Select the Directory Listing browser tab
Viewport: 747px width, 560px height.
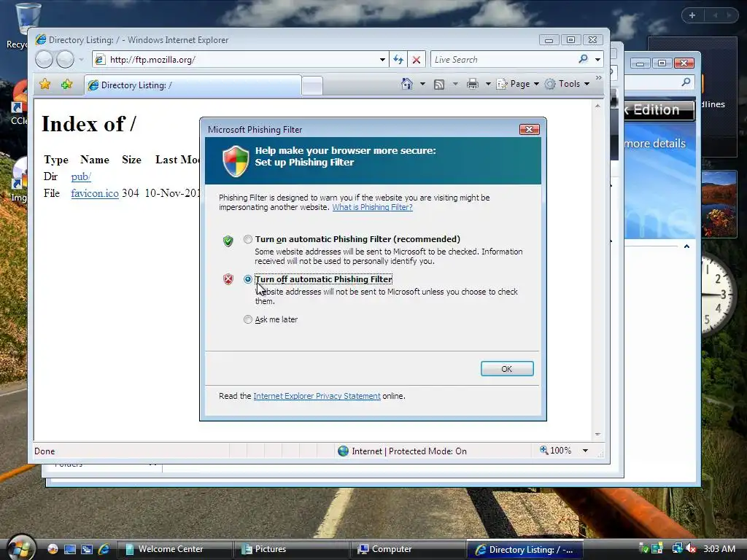pyautogui.click(x=193, y=85)
